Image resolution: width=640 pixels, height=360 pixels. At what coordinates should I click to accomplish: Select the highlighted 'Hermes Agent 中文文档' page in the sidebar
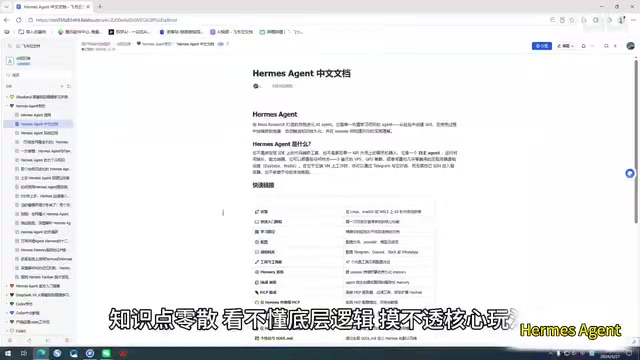click(38, 124)
